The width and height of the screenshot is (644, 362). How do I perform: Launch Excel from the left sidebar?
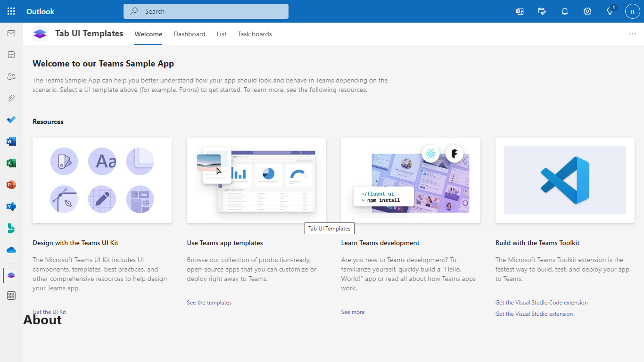pyautogui.click(x=11, y=163)
